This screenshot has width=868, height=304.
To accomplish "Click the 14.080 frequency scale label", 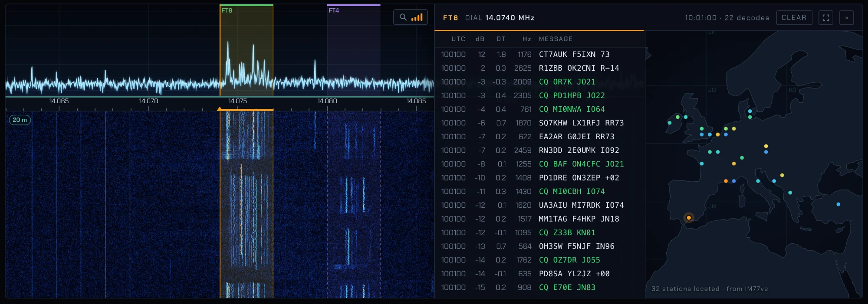I will (327, 101).
